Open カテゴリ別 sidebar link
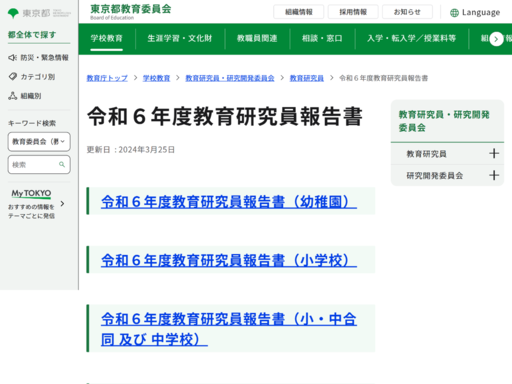The width and height of the screenshot is (512, 384). (x=32, y=77)
